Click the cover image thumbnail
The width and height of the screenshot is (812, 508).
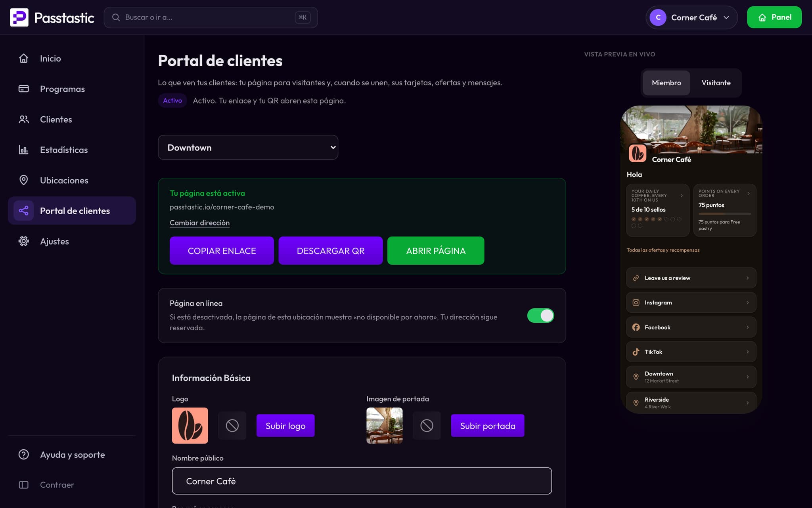[x=384, y=425]
